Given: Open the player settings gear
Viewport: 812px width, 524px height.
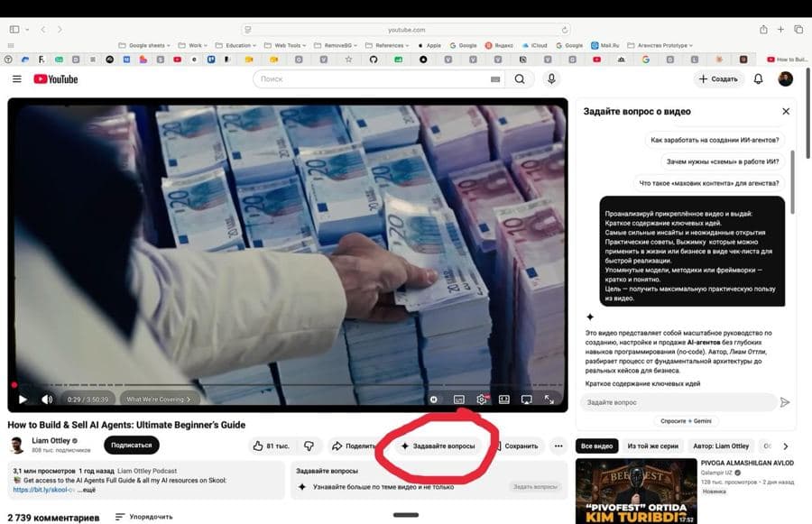Looking at the screenshot, I should 482,400.
